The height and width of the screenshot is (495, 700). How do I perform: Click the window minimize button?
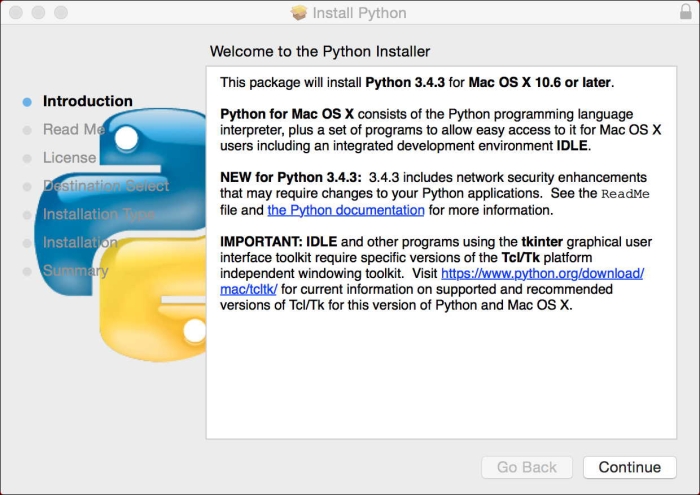tap(38, 12)
